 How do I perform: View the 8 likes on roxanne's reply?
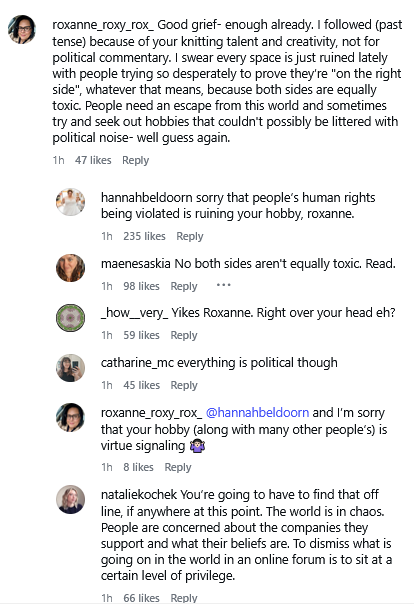click(x=138, y=467)
